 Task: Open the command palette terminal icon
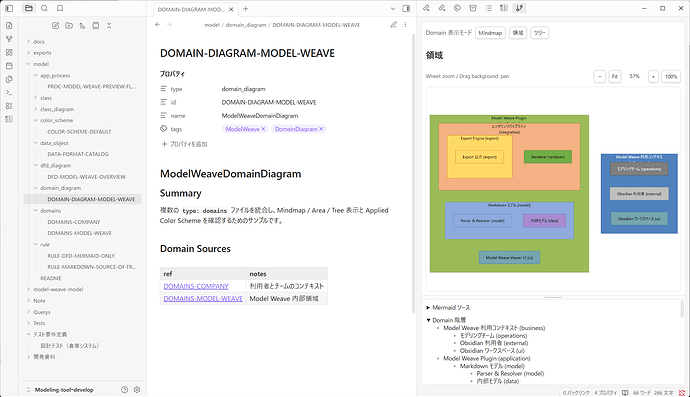coord(9,92)
